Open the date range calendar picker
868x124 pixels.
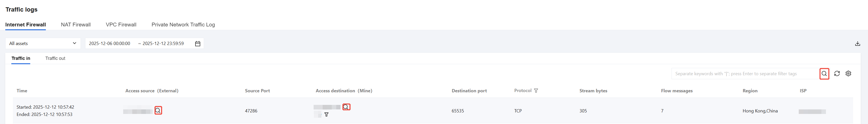click(198, 44)
